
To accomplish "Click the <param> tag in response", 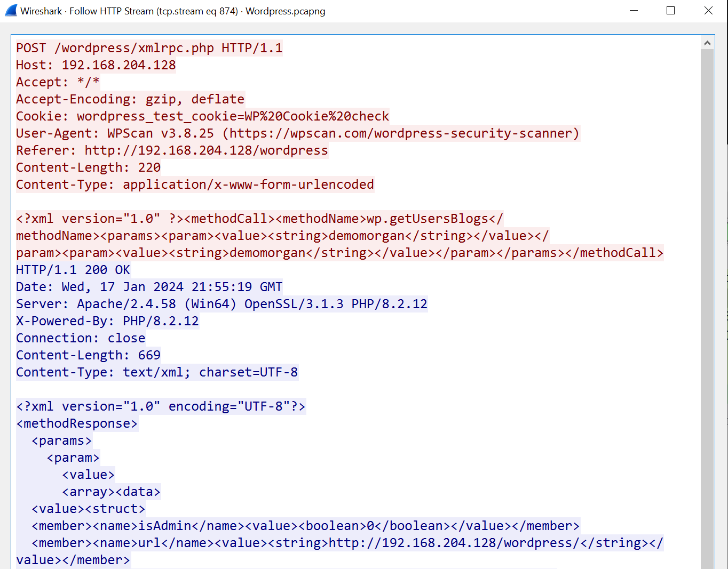I will (x=73, y=458).
